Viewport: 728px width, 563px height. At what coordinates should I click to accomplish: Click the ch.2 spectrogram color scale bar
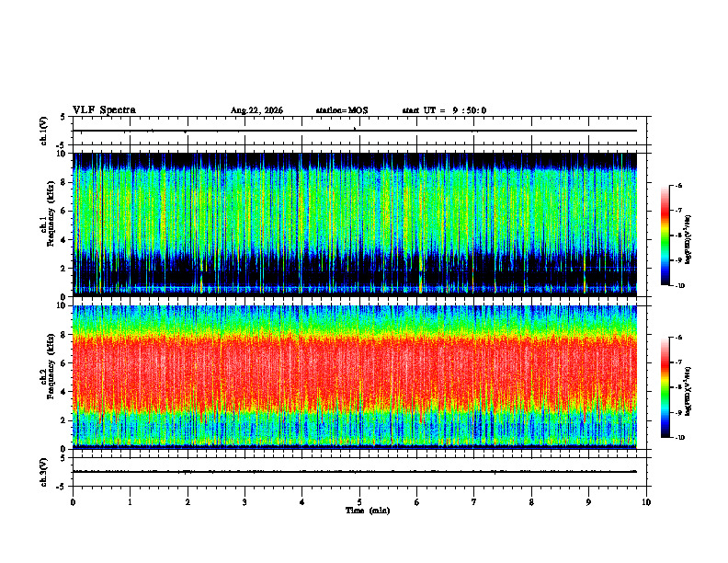665,387
